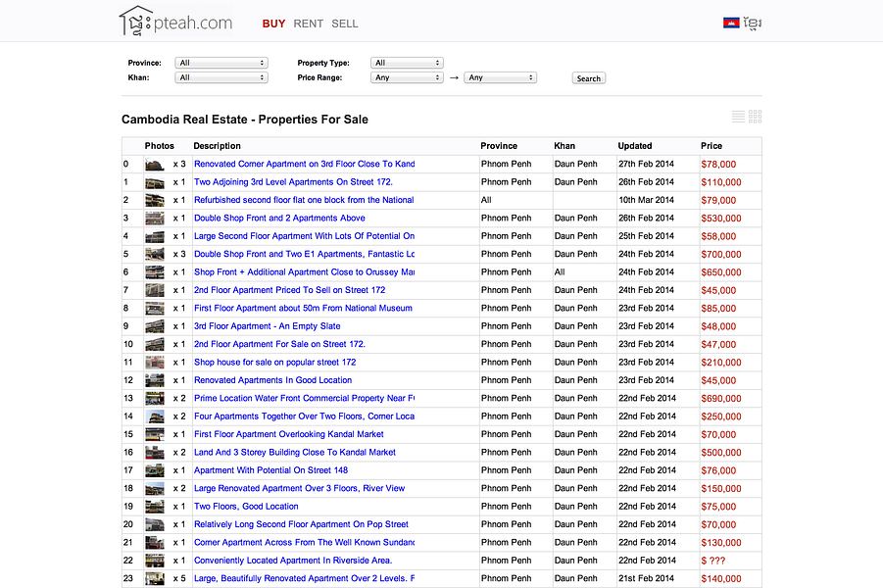The image size is (883, 588).
Task: Open 'Apartment With Potential On Street 148'
Action: click(270, 470)
